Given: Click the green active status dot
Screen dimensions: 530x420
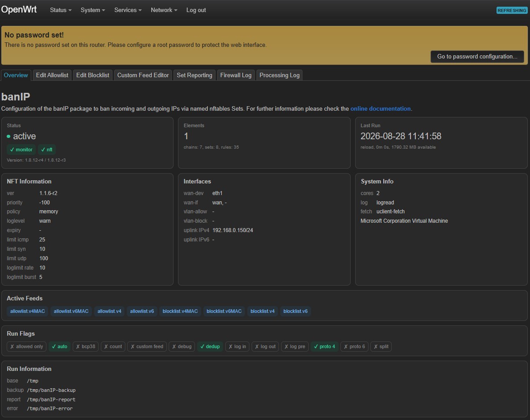Looking at the screenshot, I should point(8,136).
